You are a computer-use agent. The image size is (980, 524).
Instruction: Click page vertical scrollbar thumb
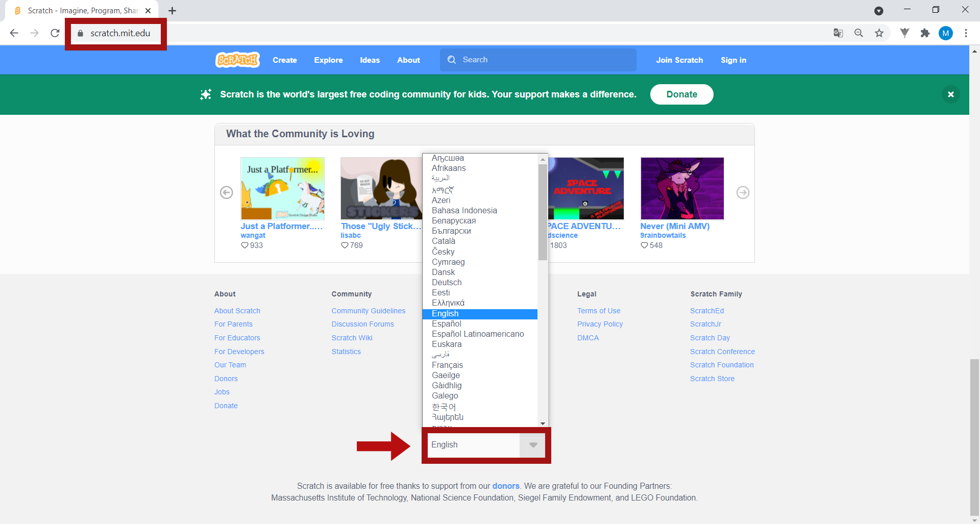click(974, 438)
